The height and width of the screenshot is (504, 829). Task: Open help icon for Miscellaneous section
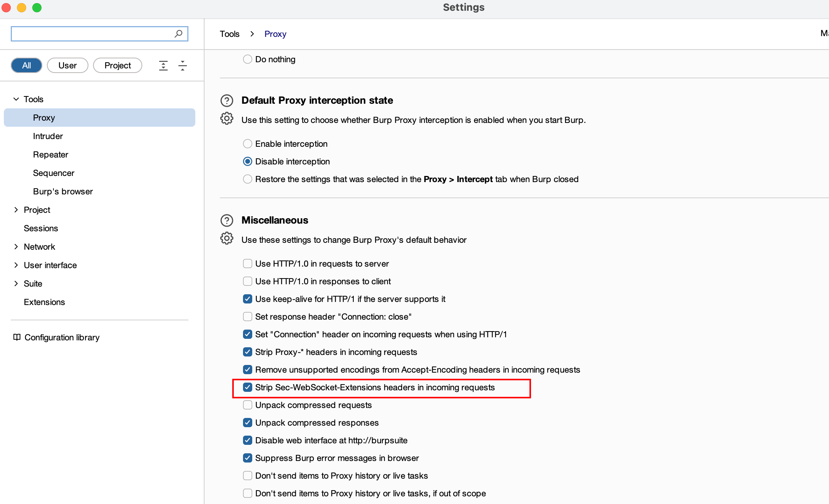(x=227, y=220)
